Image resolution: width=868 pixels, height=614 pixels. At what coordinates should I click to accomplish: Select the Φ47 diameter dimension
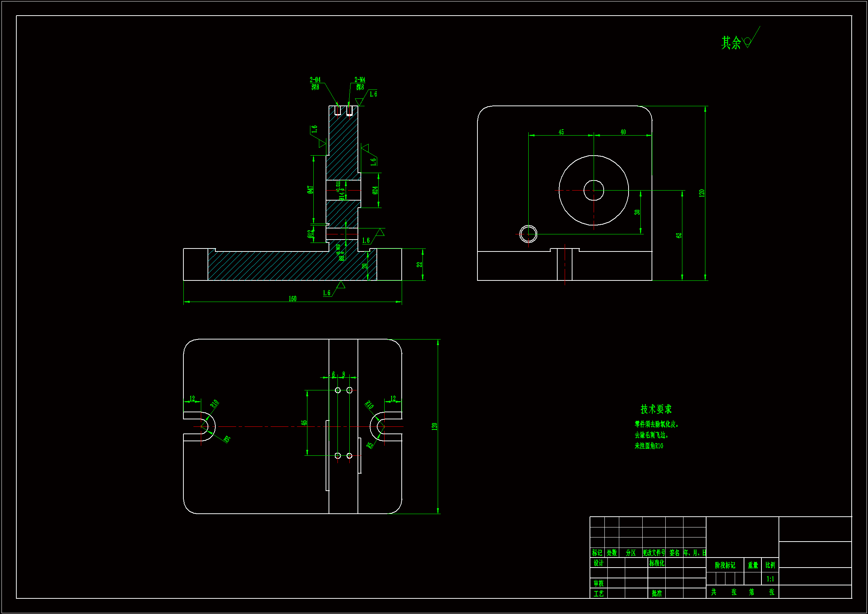pyautogui.click(x=310, y=189)
